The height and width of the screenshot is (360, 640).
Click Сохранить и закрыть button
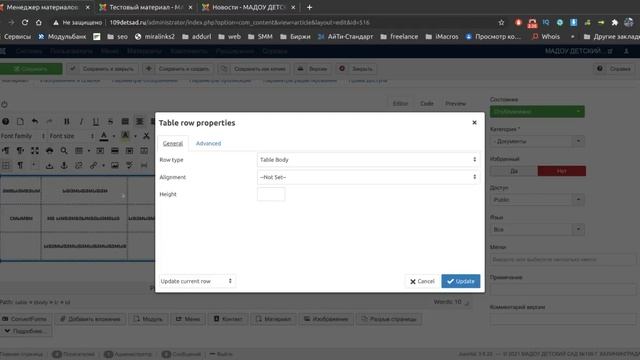click(102, 69)
